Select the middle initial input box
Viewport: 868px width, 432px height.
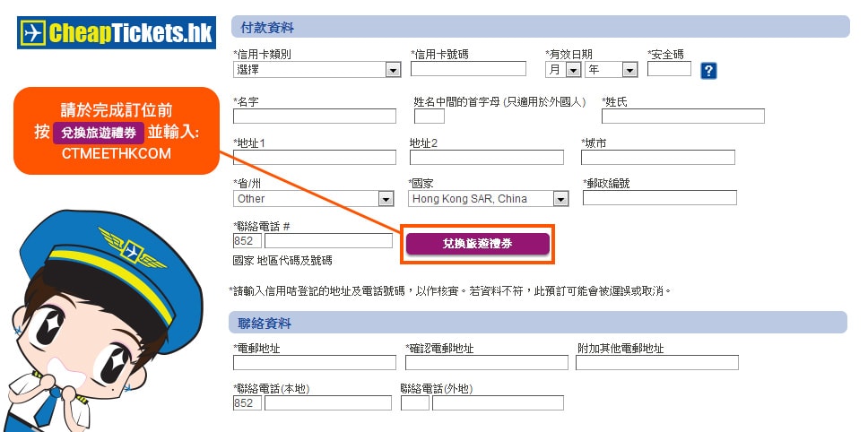coord(429,116)
